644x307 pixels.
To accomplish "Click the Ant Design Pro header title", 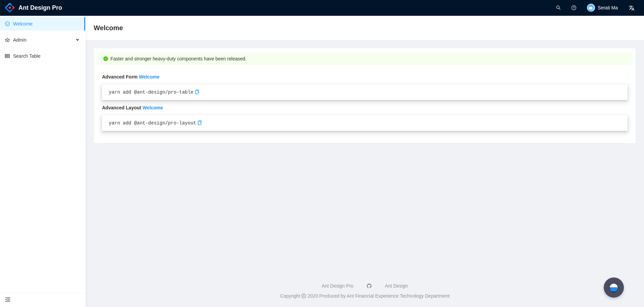I will 40,8.
